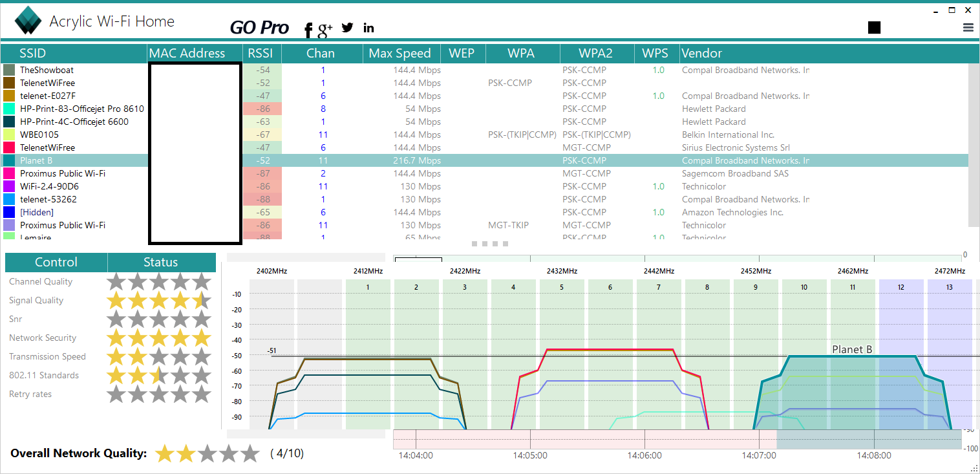Sort by Max Speed column header
Image resolution: width=980 pixels, height=474 pixels.
coord(400,53)
